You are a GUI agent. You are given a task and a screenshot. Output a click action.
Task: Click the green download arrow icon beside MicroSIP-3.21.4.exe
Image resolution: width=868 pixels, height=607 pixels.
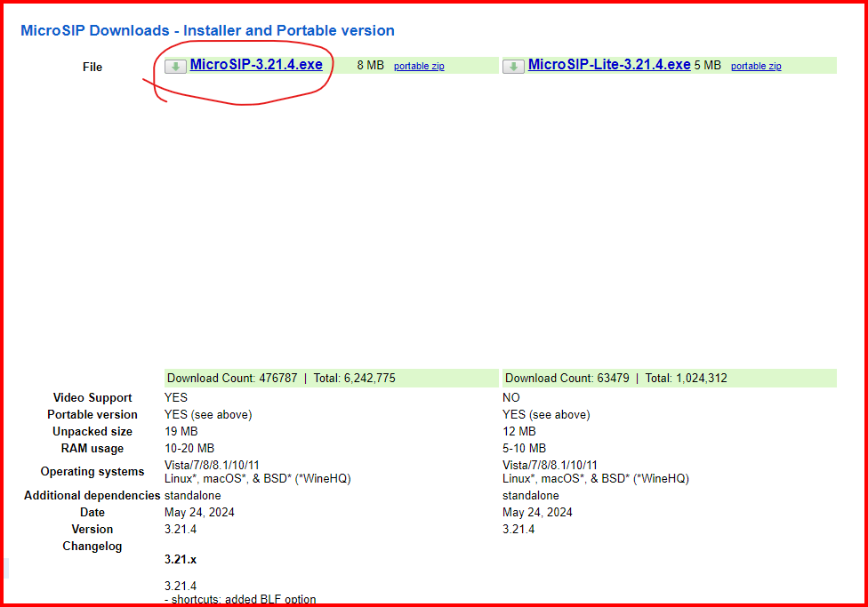(175, 67)
